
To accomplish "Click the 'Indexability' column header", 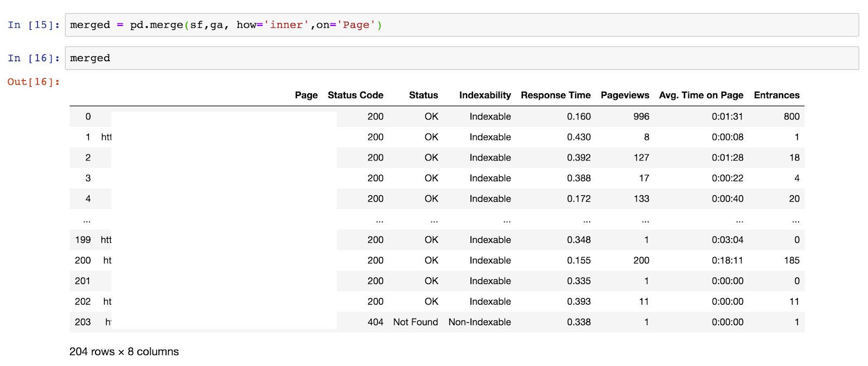I will coord(484,95).
